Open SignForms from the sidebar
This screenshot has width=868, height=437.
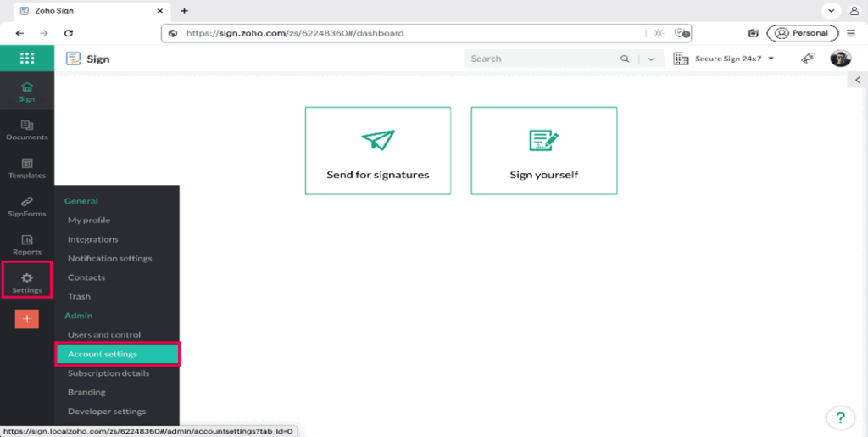(x=27, y=206)
